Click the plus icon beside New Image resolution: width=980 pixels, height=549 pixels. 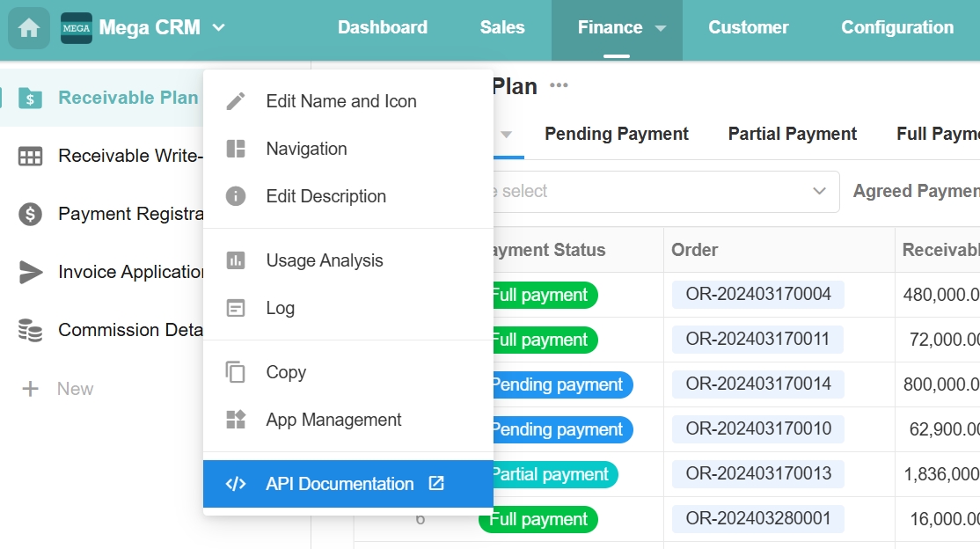coord(30,389)
